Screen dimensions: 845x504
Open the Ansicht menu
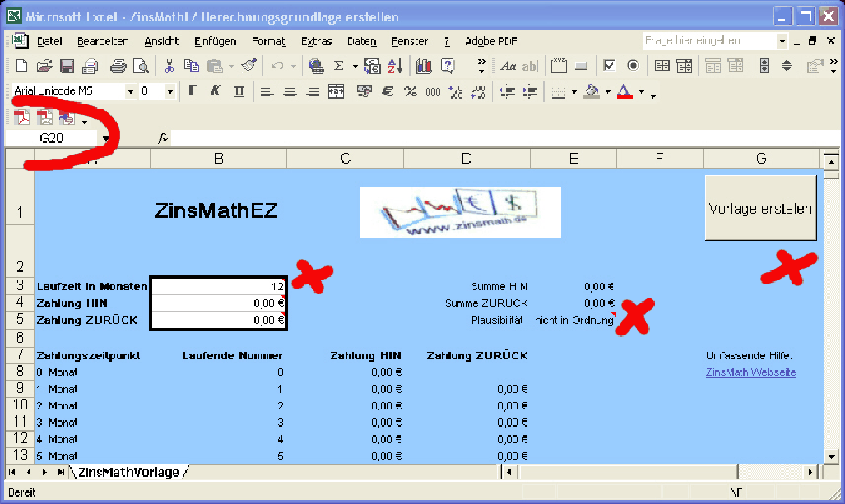click(161, 41)
